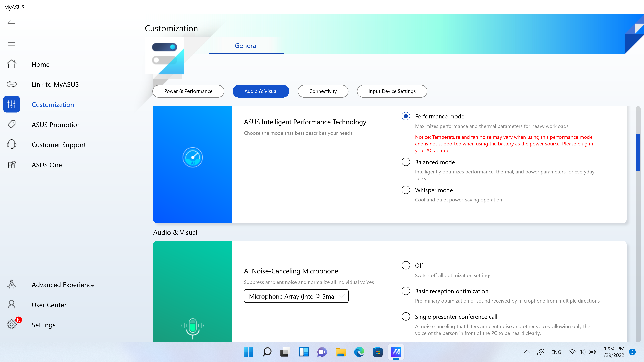This screenshot has height=362, width=644.
Task: Click the AI performance gauge icon
Action: pos(193,157)
